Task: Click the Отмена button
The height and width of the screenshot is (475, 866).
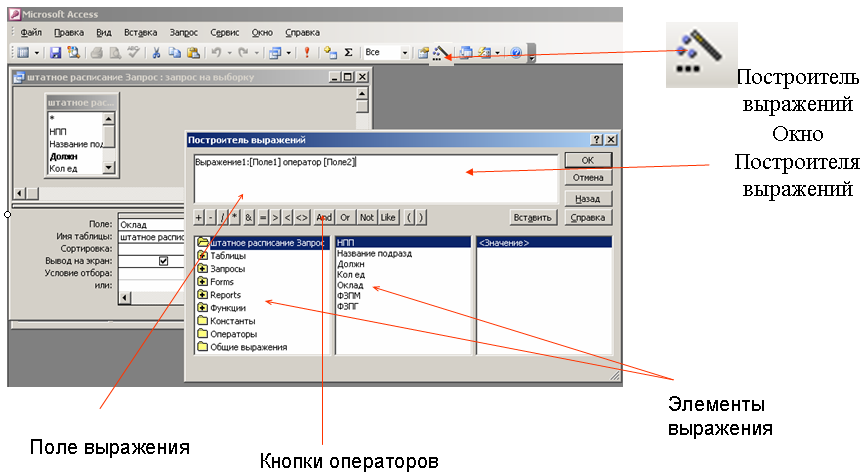Action: point(588,178)
